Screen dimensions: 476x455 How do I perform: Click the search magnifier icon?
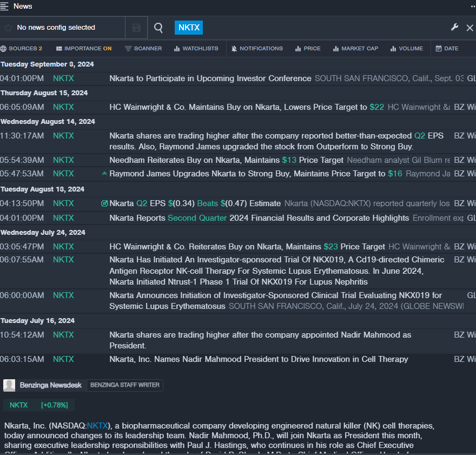tap(158, 28)
